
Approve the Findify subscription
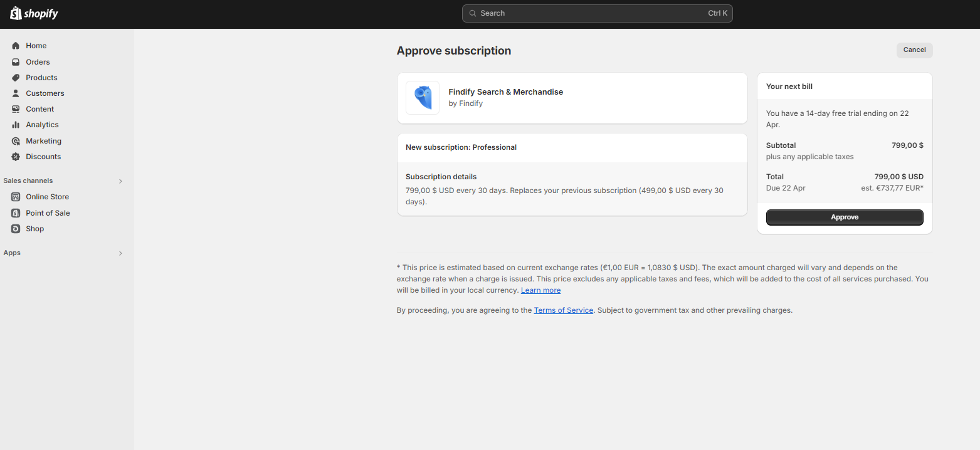(x=844, y=217)
